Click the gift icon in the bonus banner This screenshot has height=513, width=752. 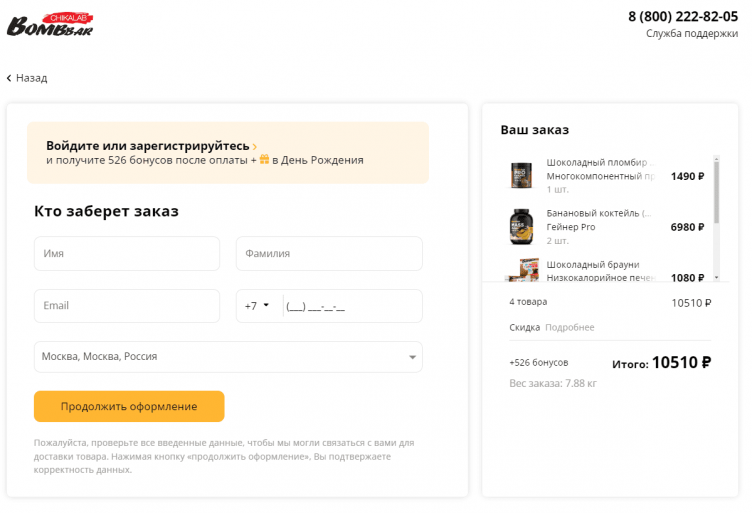(x=264, y=159)
